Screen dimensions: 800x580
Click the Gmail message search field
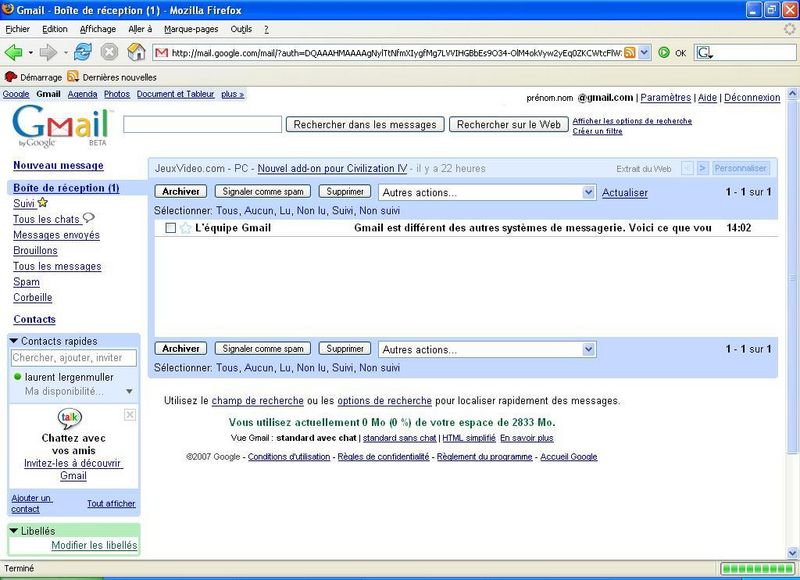pos(203,124)
